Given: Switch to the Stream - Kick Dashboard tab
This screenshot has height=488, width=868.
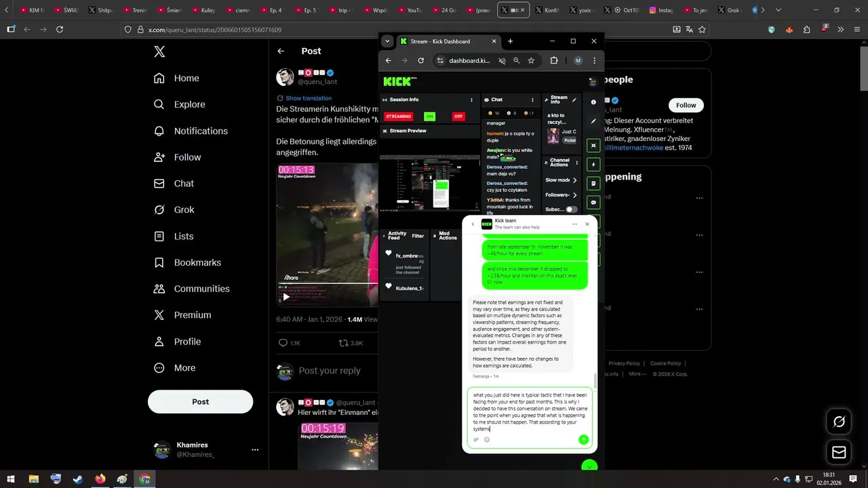Looking at the screenshot, I should click(x=448, y=41).
